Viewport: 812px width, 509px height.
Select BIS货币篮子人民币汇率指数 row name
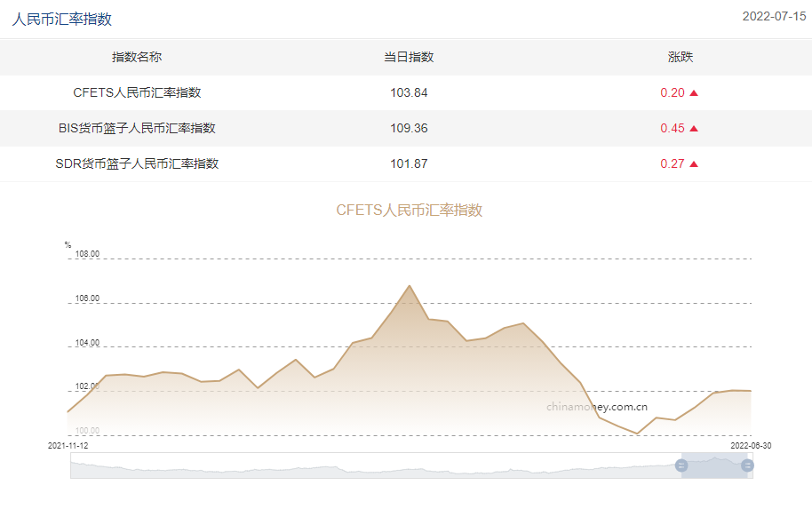[137, 128]
